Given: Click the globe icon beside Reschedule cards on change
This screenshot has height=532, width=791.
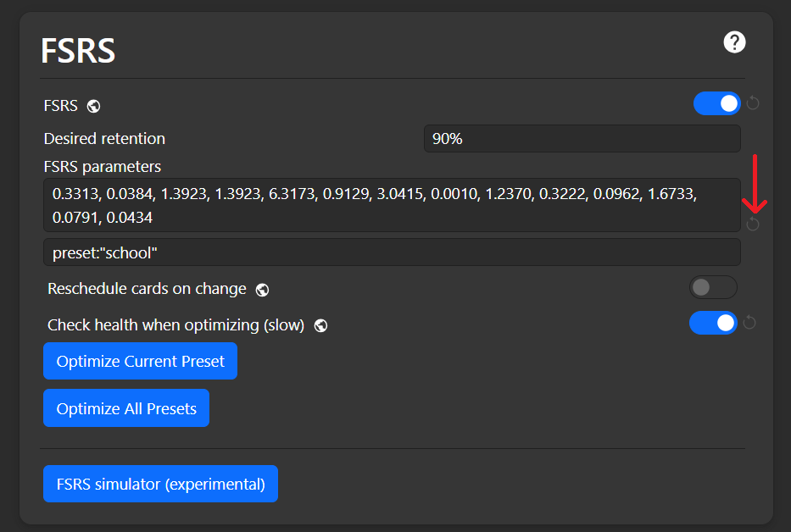Looking at the screenshot, I should click(262, 290).
